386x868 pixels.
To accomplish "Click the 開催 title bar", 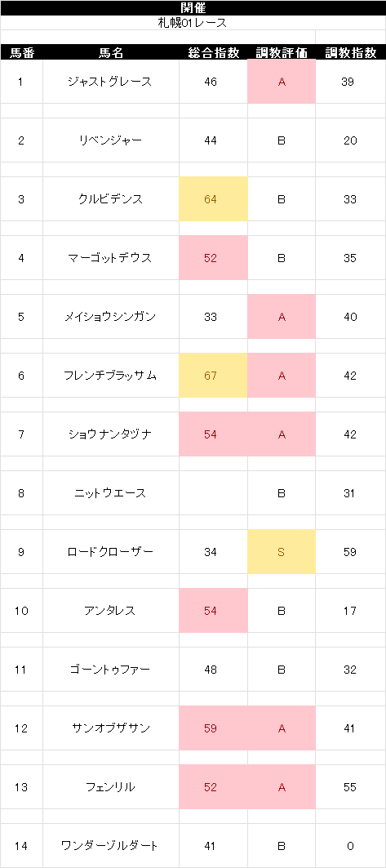I will pyautogui.click(x=193, y=7).
